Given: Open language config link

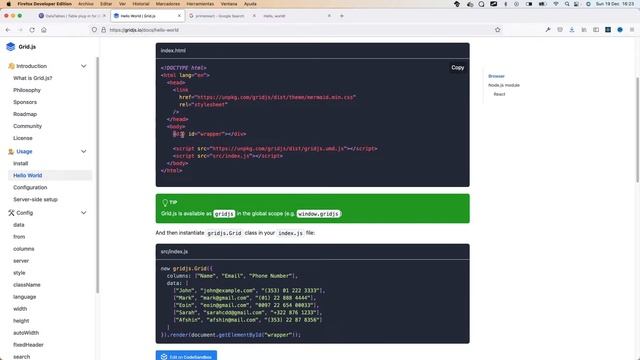Looking at the screenshot, I should click(24, 297).
